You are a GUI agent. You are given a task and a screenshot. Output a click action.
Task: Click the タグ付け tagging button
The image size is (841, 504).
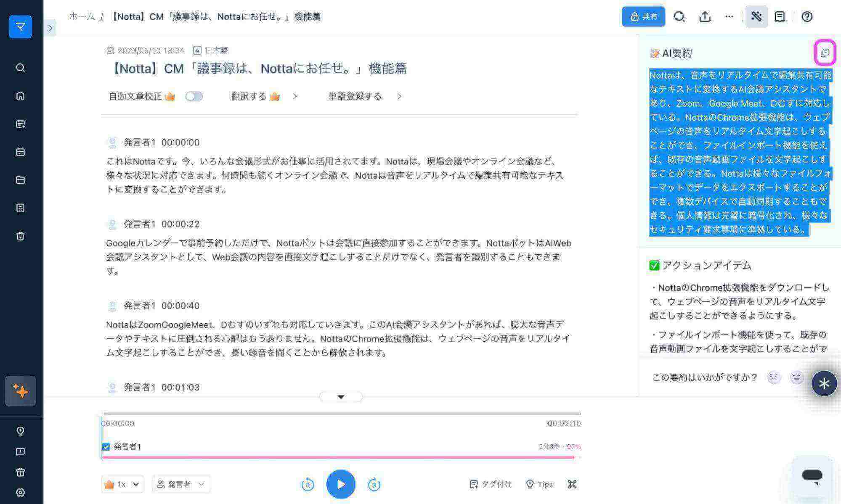490,484
